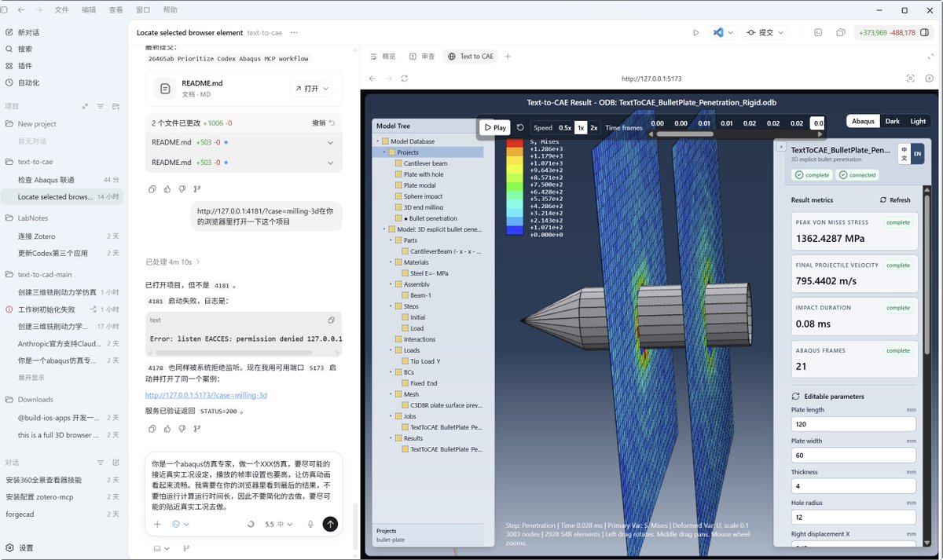
Task: Send the message with the black arrow button
Action: pyautogui.click(x=330, y=524)
